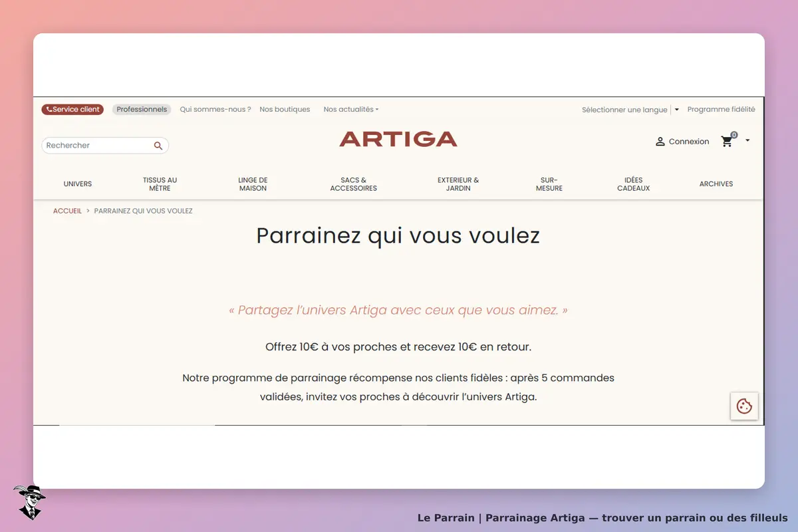This screenshot has height=532, width=798.
Task: Click the Connexion user icon
Action: coord(660,142)
